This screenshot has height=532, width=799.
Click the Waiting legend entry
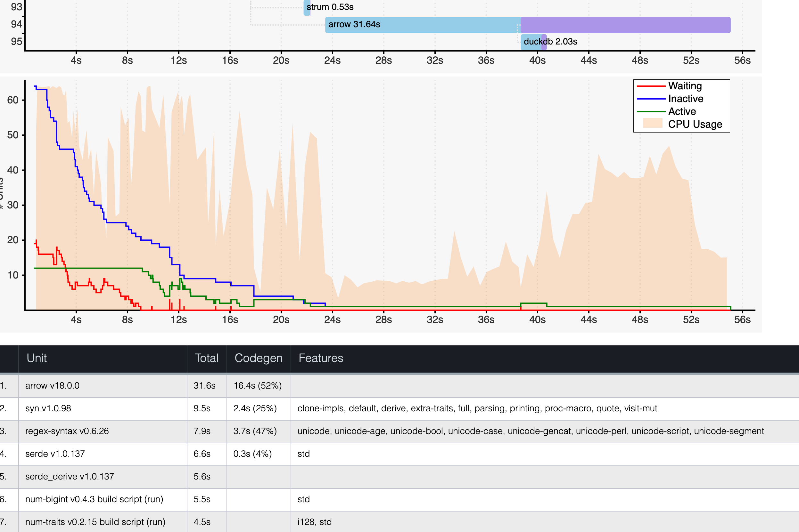point(685,86)
